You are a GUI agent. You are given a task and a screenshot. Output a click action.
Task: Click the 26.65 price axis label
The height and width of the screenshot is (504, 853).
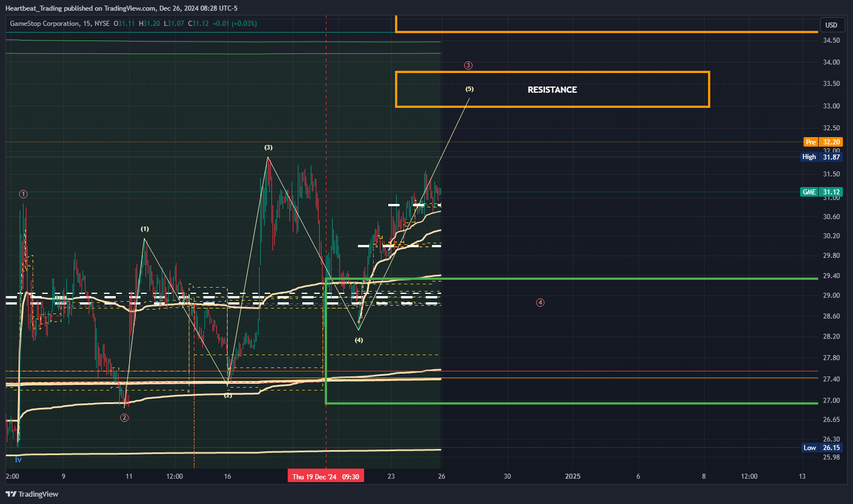(832, 420)
